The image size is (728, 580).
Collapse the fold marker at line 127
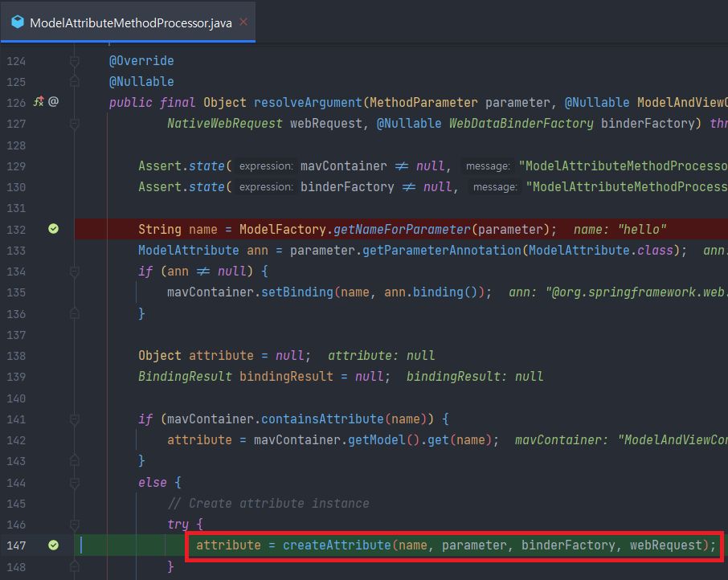[74, 124]
